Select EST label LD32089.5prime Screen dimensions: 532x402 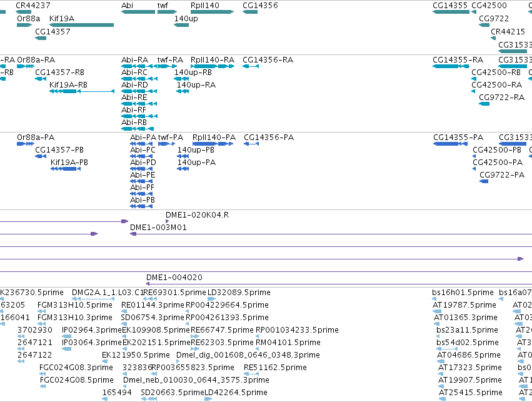tap(239, 293)
